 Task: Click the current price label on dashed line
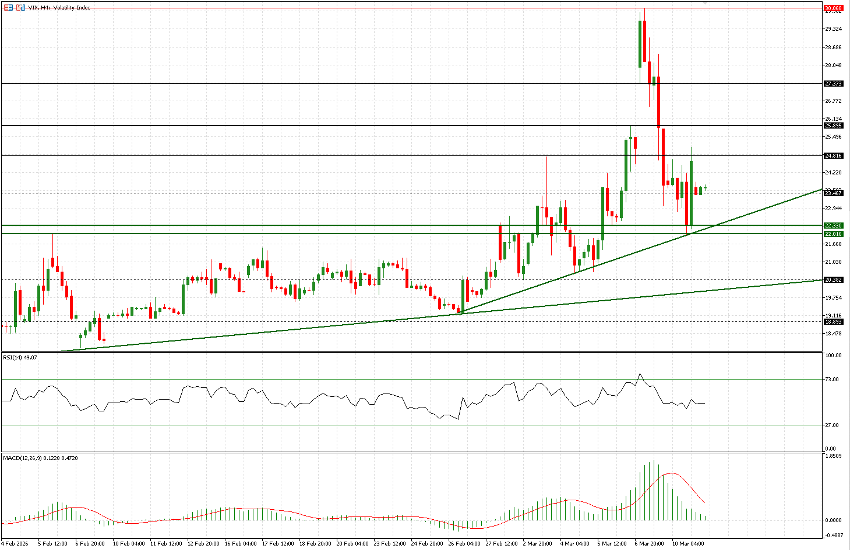833,192
